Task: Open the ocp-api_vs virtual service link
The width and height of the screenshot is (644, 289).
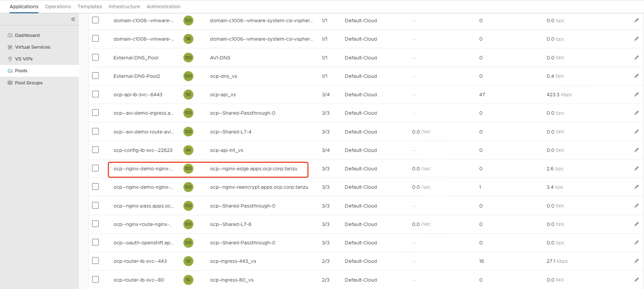Action: [x=223, y=95]
